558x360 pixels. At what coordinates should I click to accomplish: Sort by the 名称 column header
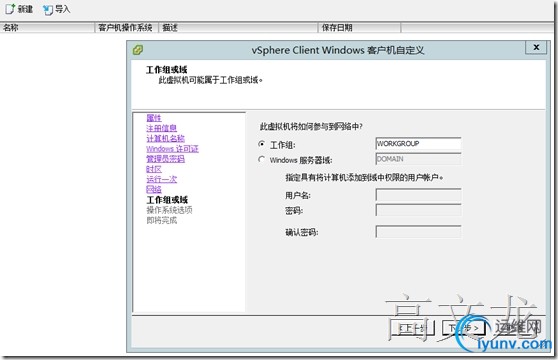point(48,27)
